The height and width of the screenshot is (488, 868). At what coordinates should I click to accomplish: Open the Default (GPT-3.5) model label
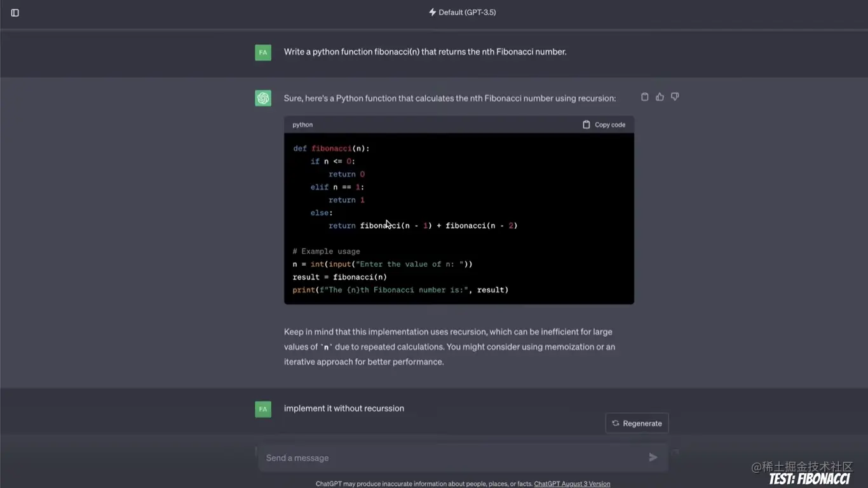click(x=467, y=12)
